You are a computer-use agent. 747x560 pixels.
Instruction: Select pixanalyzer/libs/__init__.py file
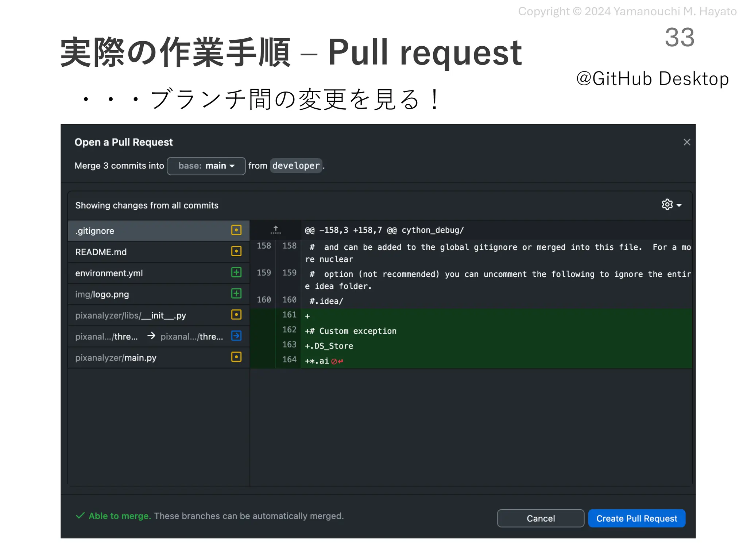(159, 315)
